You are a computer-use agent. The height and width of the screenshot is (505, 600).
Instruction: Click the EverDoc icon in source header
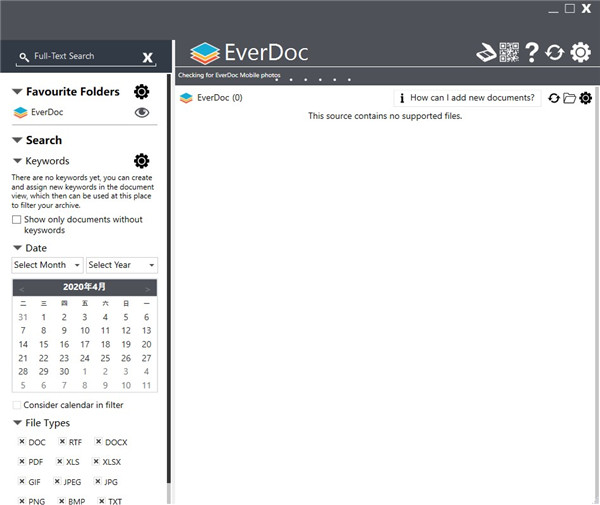tap(186, 98)
